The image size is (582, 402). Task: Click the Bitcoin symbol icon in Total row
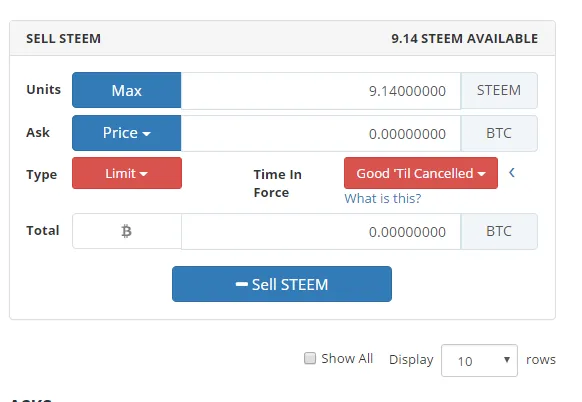(127, 231)
